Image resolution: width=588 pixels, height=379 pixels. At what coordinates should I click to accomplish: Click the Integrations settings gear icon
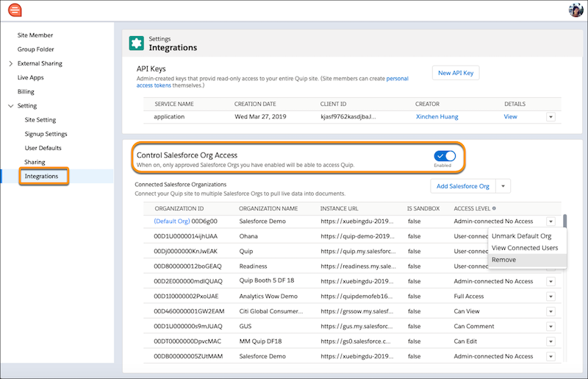(137, 43)
